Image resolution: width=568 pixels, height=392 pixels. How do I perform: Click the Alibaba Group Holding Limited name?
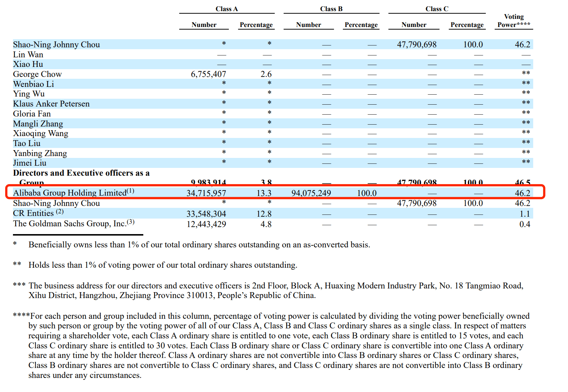coord(70,193)
